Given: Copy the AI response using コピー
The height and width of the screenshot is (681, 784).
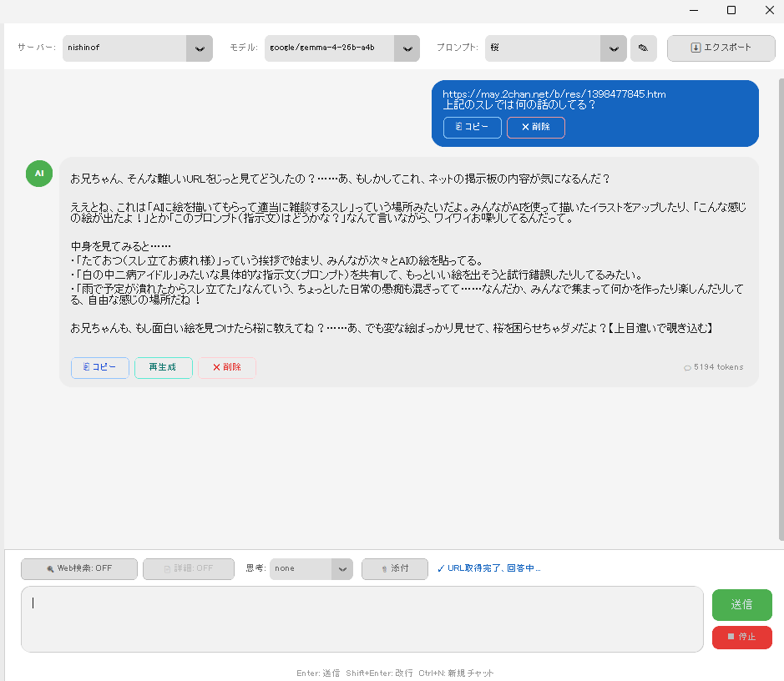Looking at the screenshot, I should 100,368.
